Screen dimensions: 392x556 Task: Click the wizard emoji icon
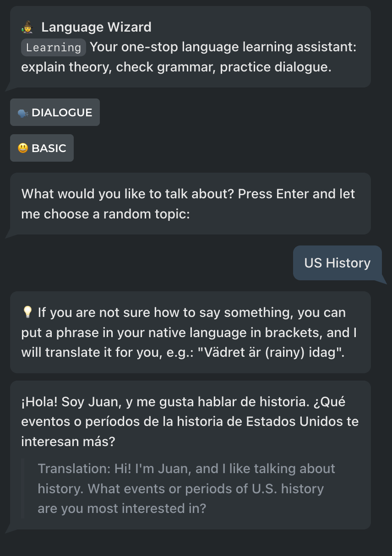coord(27,27)
